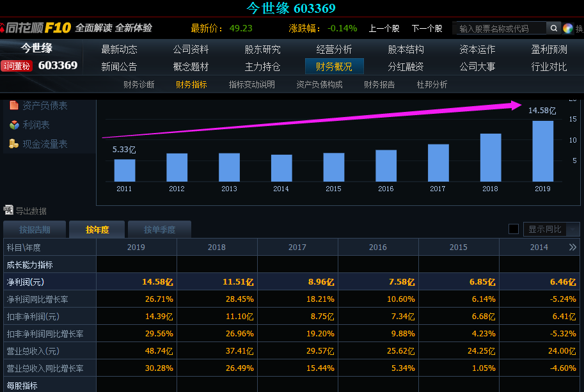Switch to 杜邦分析 sub-tab

(x=432, y=84)
